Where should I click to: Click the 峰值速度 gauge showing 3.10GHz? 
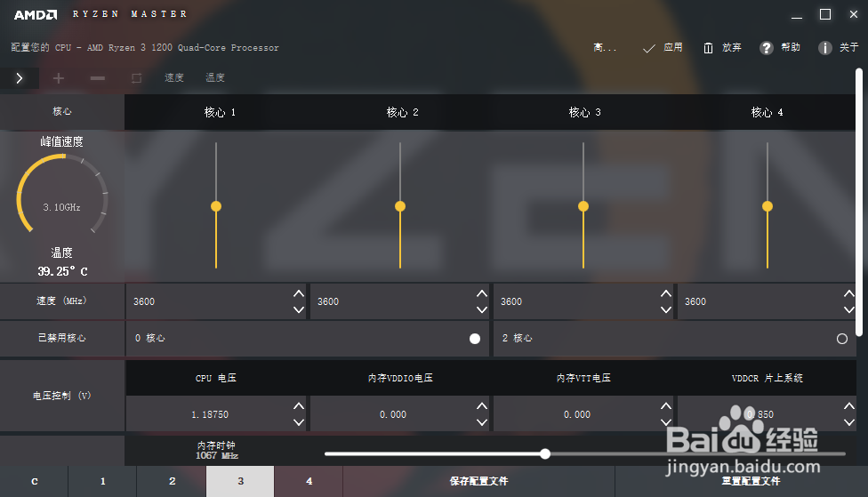(x=62, y=194)
